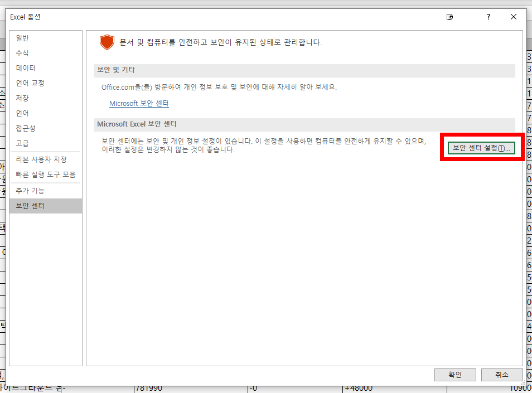Choose 언어 category in sidebar
This screenshot has width=532, height=393.
click(46, 113)
